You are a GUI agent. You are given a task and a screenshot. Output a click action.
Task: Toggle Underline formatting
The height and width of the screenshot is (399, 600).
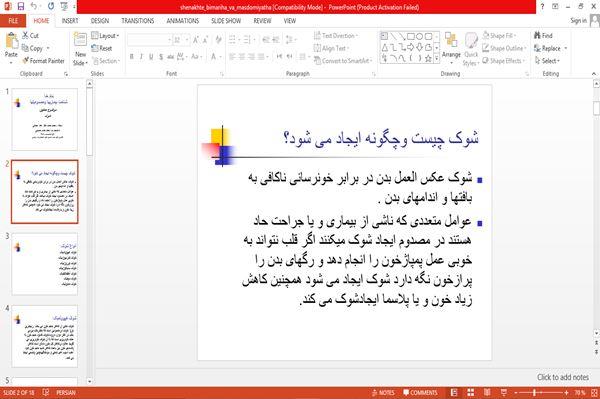click(151, 57)
